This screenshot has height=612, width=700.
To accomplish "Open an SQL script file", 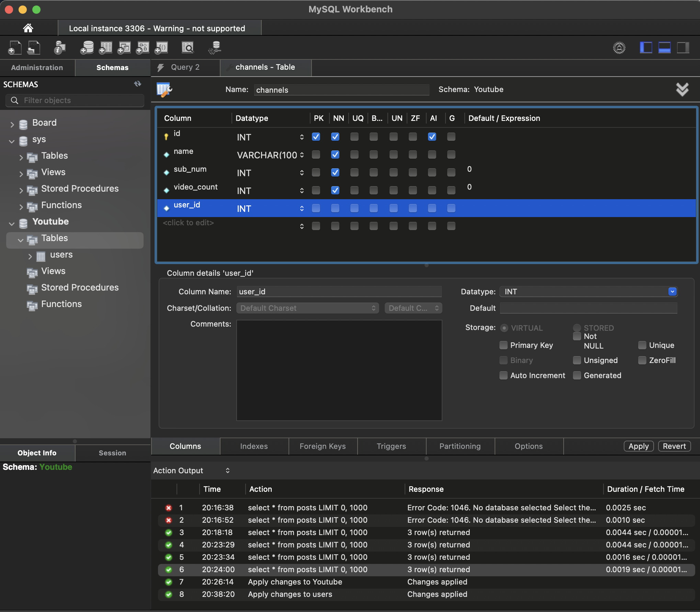I will pyautogui.click(x=34, y=47).
